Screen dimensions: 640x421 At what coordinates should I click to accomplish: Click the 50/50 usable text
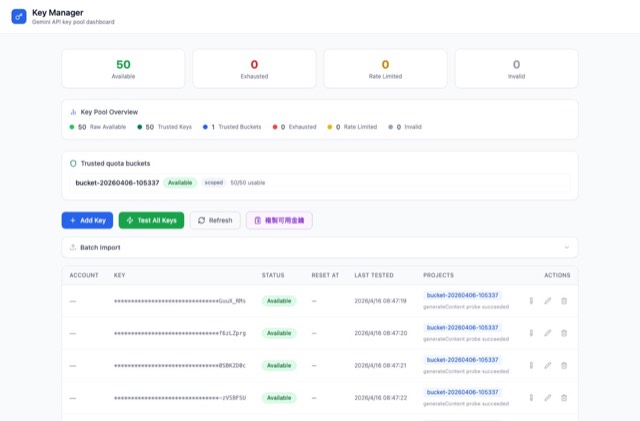coord(248,183)
